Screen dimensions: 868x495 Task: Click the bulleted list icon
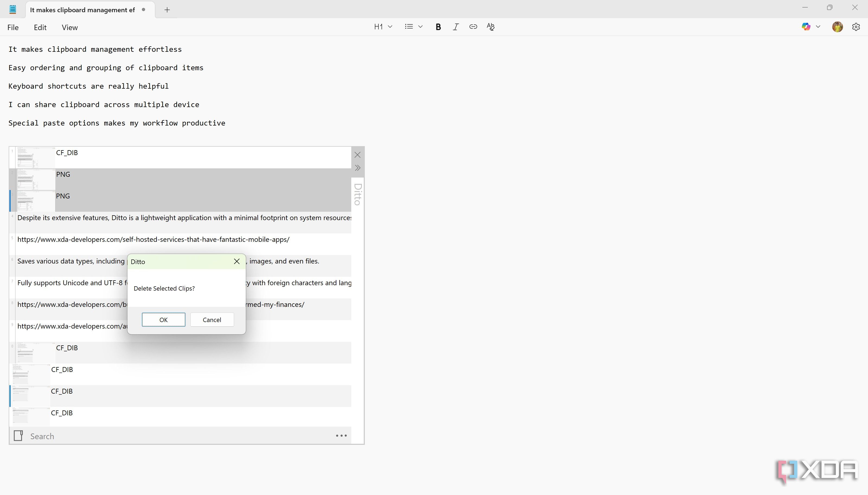coord(409,27)
